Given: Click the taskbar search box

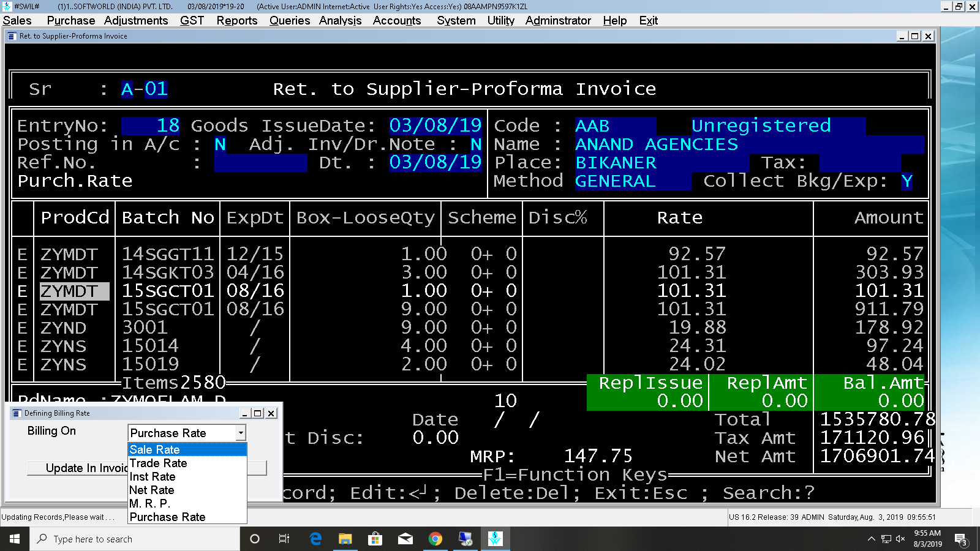Looking at the screenshot, I should tap(135, 539).
